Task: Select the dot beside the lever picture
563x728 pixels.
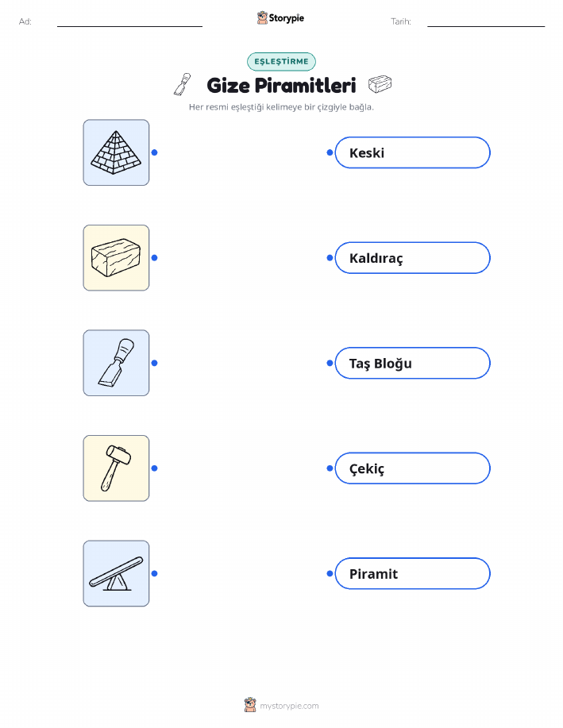Action: coord(155,573)
